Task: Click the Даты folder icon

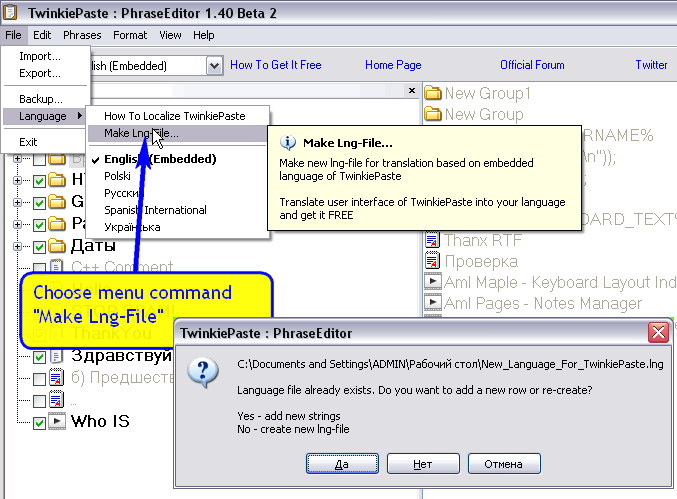Action: [57, 246]
